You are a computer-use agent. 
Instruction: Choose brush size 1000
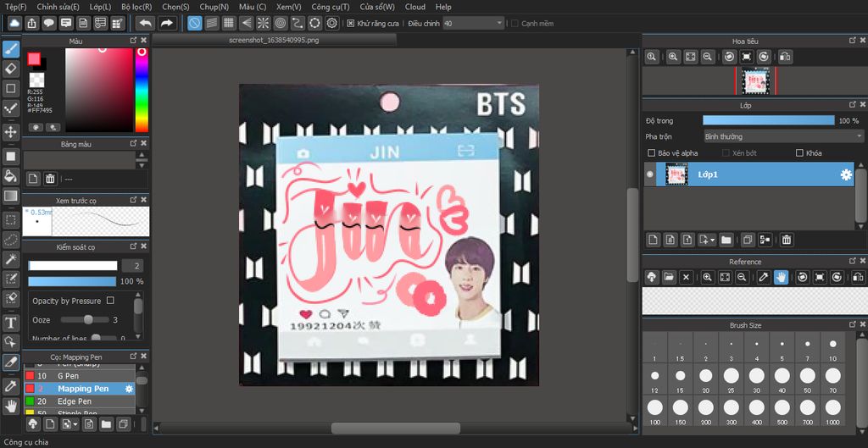pos(832,411)
